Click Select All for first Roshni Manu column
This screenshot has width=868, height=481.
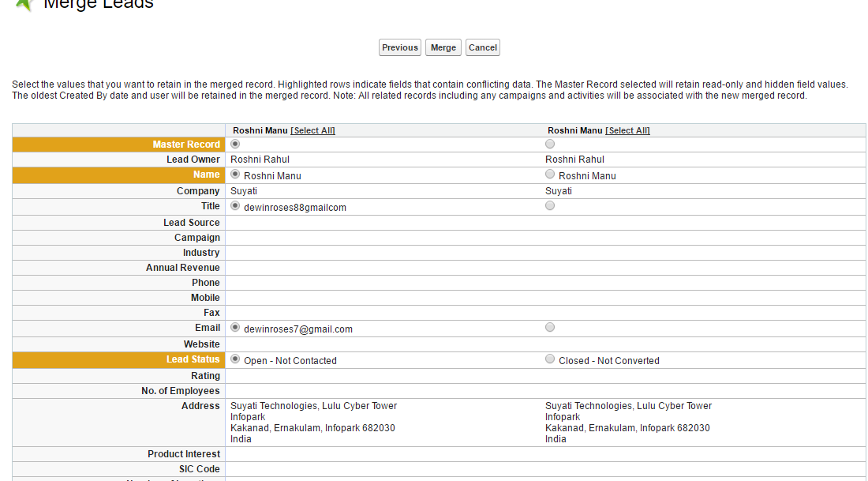312,131
